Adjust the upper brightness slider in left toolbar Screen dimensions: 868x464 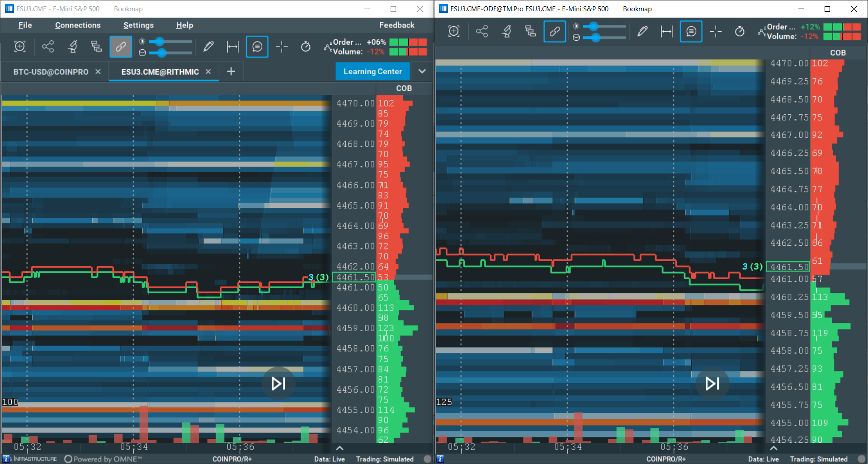(x=158, y=42)
